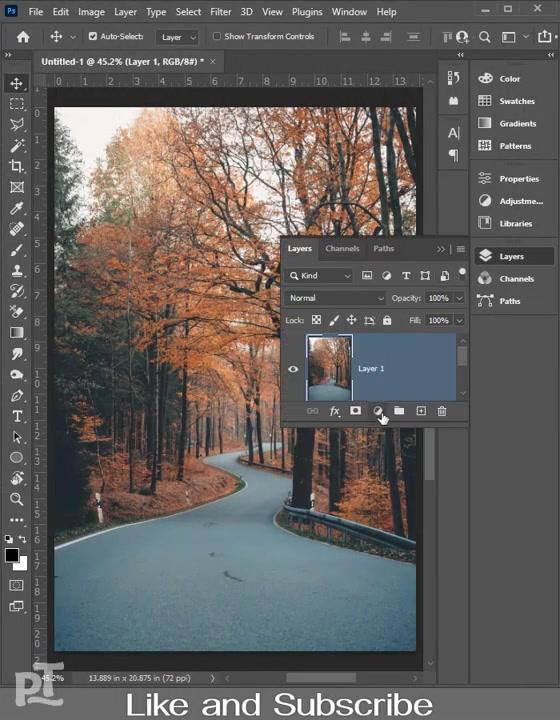Hide Layer 1 with eye icon

293,369
